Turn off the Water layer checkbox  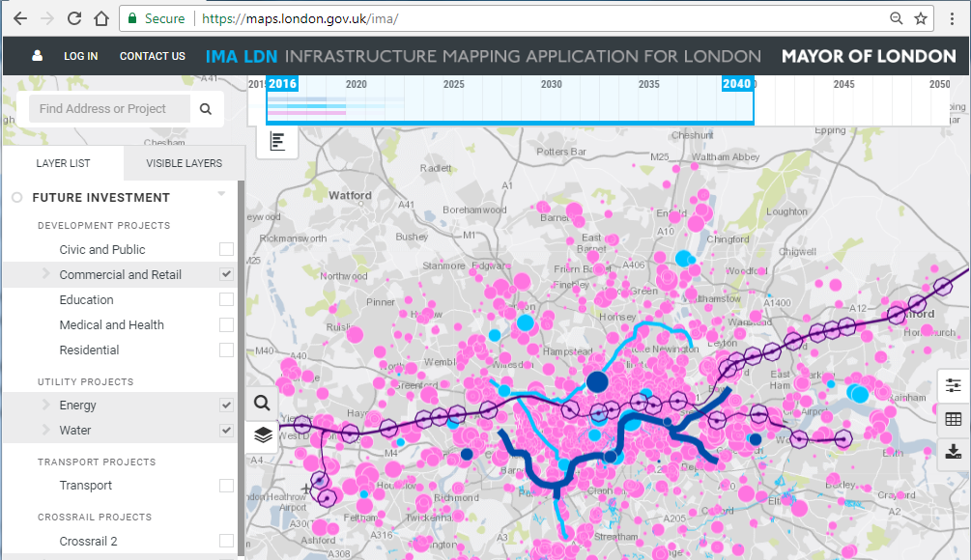(x=227, y=430)
